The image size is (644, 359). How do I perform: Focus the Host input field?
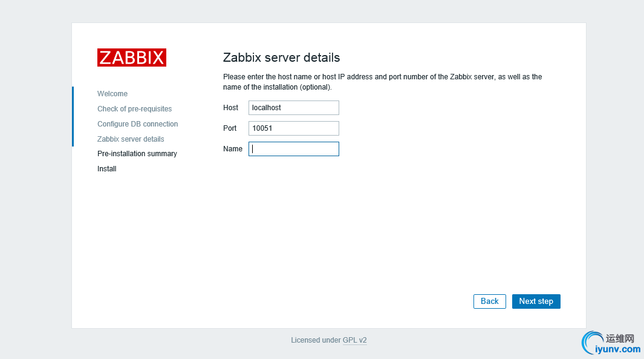click(x=294, y=108)
